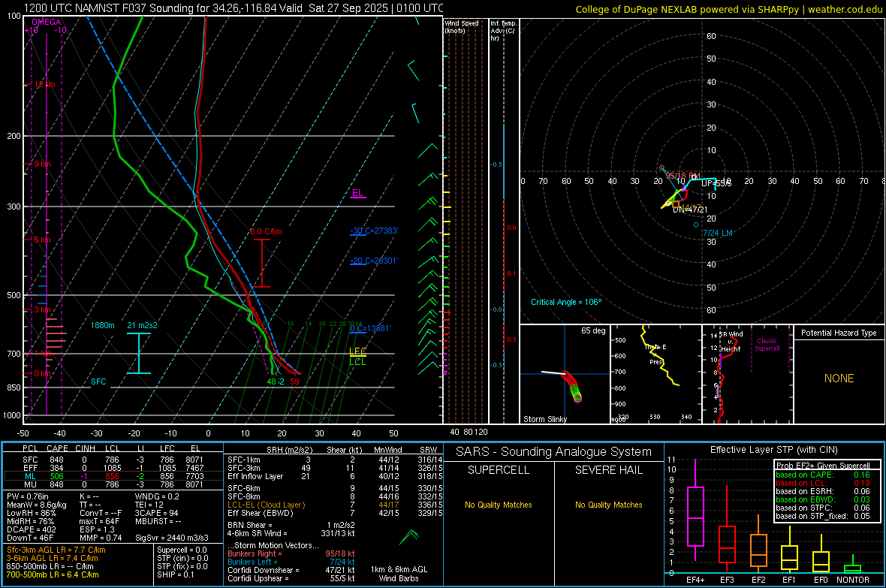Click the Critical Angle = 106° text
Screen dimensions: 886x588
point(566,302)
